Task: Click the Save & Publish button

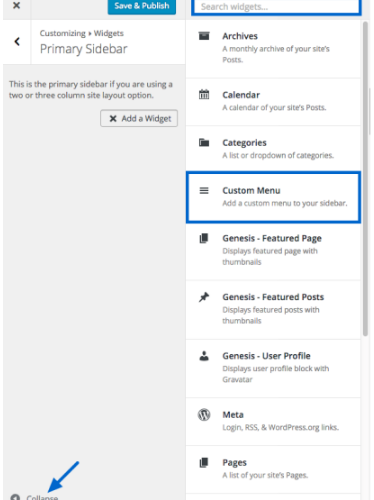Action: [142, 6]
